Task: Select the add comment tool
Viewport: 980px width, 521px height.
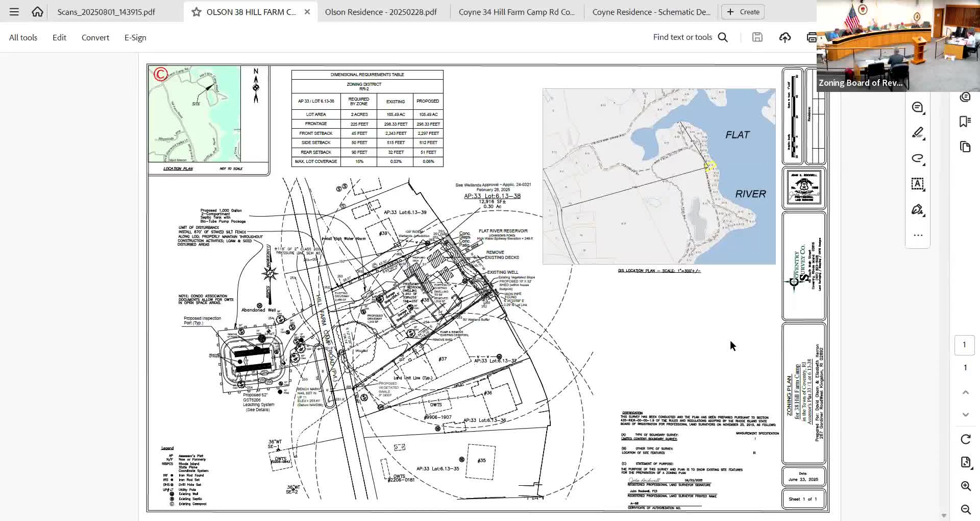Action: click(917, 107)
